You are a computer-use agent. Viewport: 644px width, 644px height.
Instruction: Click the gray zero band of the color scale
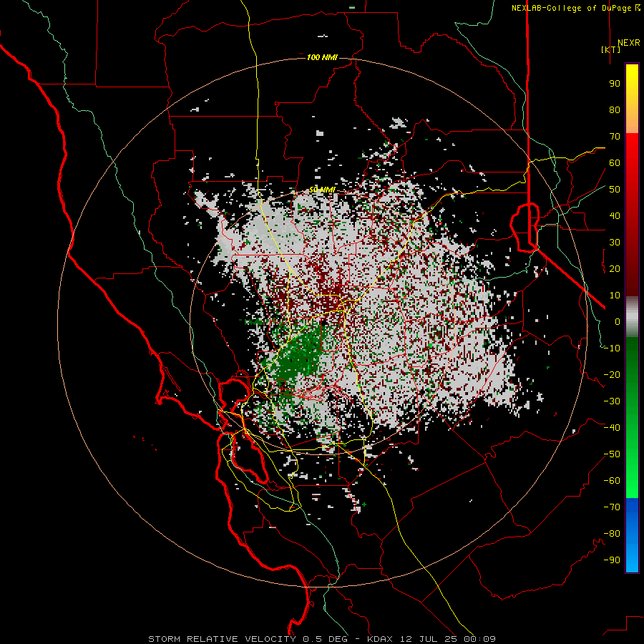(632, 317)
